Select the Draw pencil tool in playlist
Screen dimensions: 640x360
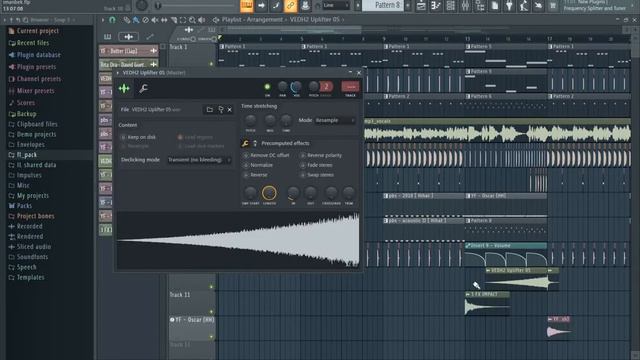pyautogui.click(x=127, y=20)
